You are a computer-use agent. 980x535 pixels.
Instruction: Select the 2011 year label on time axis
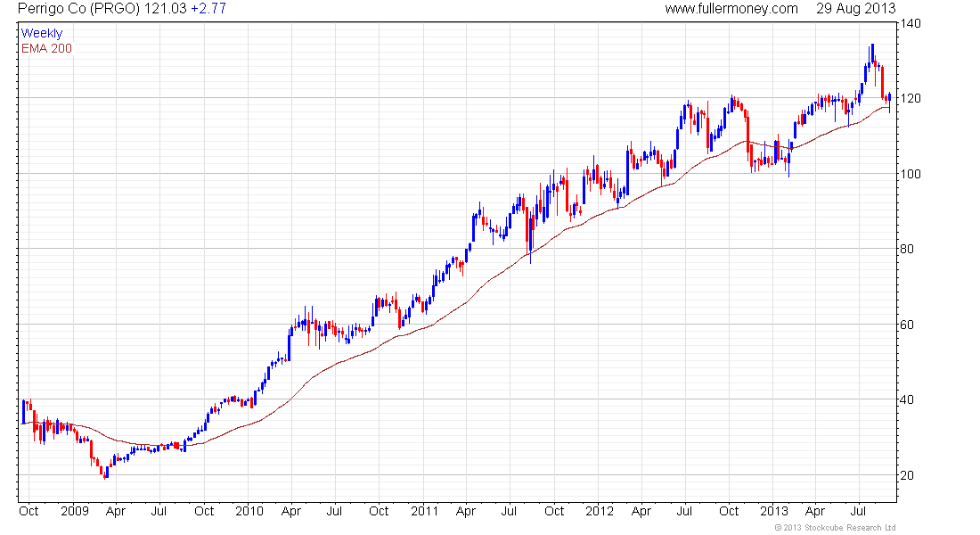point(424,511)
